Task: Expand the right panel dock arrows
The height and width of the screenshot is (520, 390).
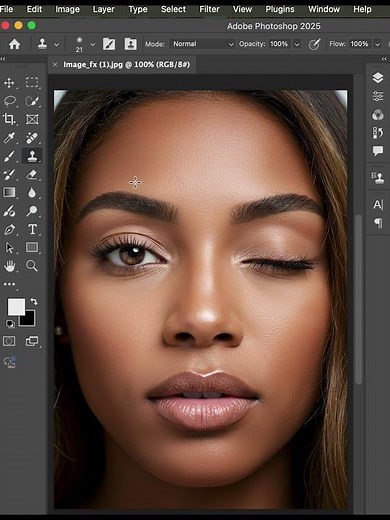Action: 384,59
